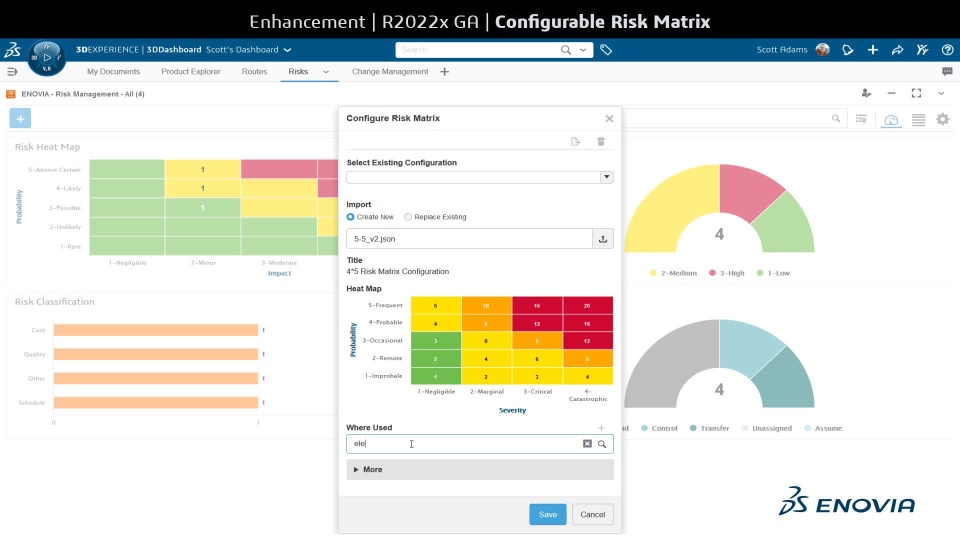This screenshot has height=540, width=960.
Task: Click the trash delete icon in dialog
Action: pos(601,141)
